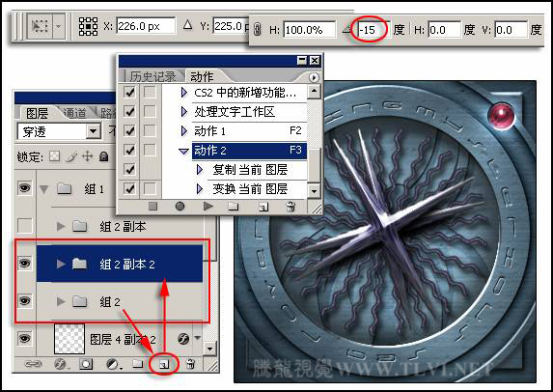The image size is (553, 392).
Task: Click the rotation angle field -15
Action: point(373,30)
